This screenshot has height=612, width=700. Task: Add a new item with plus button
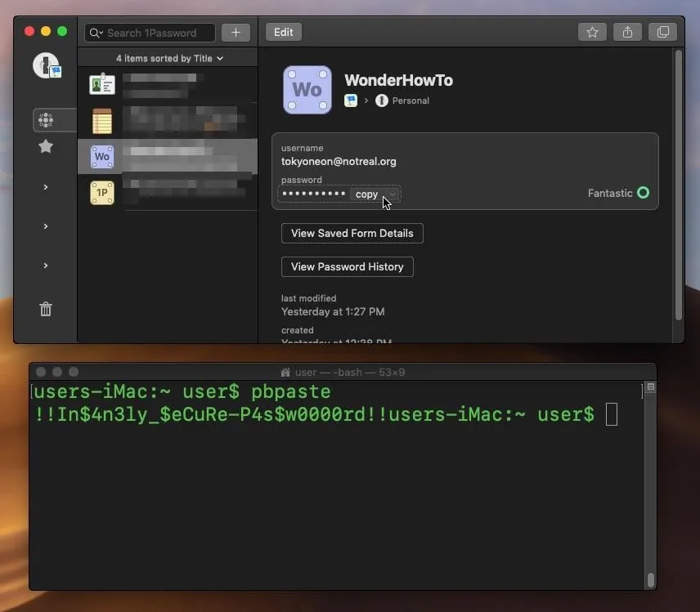(236, 33)
